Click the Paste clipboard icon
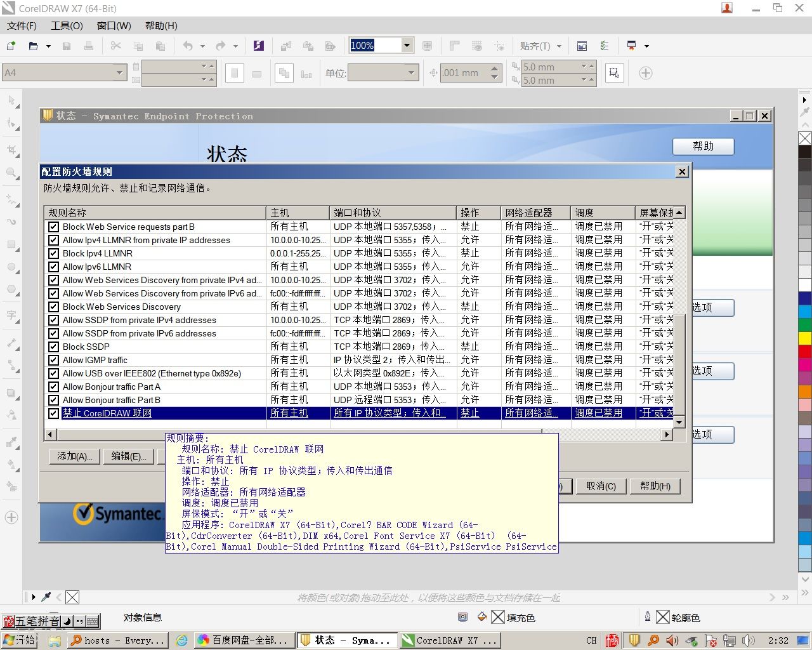The height and width of the screenshot is (650, 812). click(x=160, y=46)
